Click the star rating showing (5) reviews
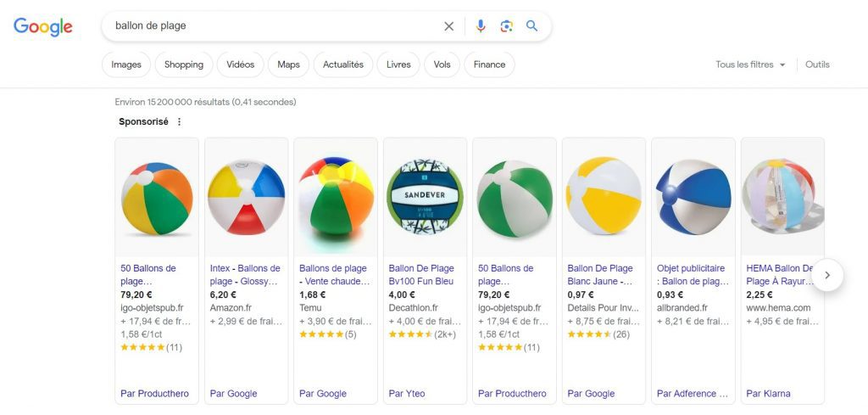Screen dimensions: 868x415 pyautogui.click(x=328, y=334)
